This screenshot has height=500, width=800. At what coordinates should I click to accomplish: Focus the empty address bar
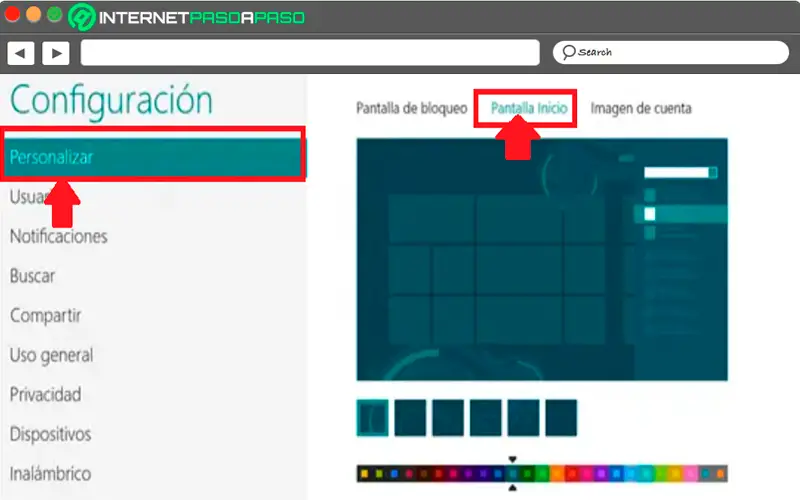coord(310,53)
